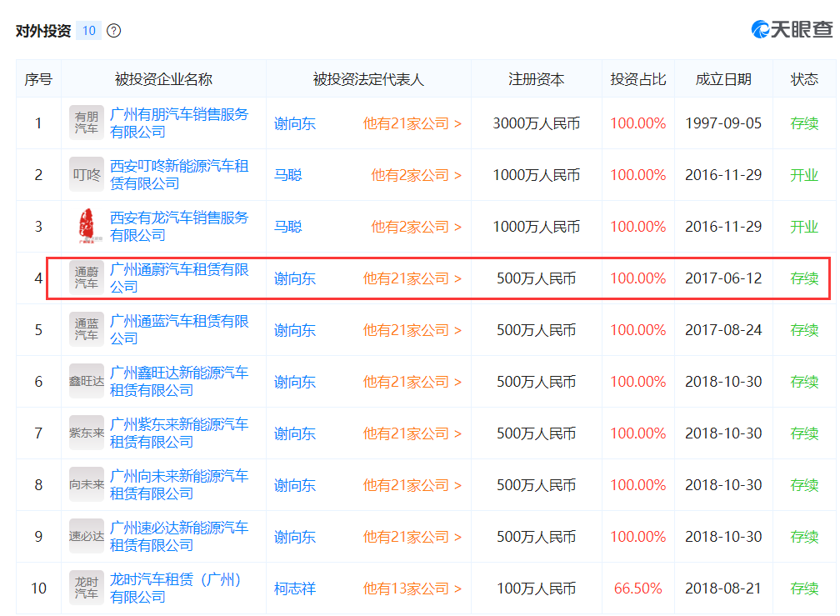Open 广州通蔚汽车租赁有限公司 link
The image size is (840, 616).
(179, 278)
